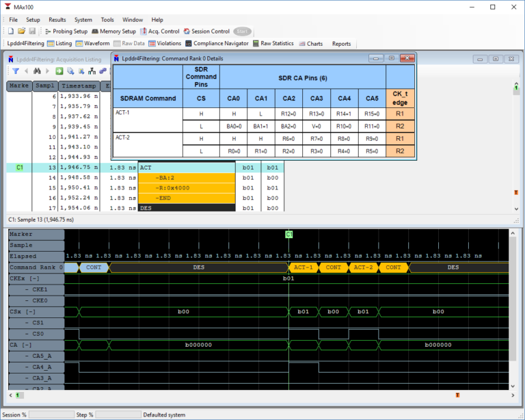This screenshot has width=525, height=420.
Task: Click the C1 marker cell in listing
Action: coord(19,168)
